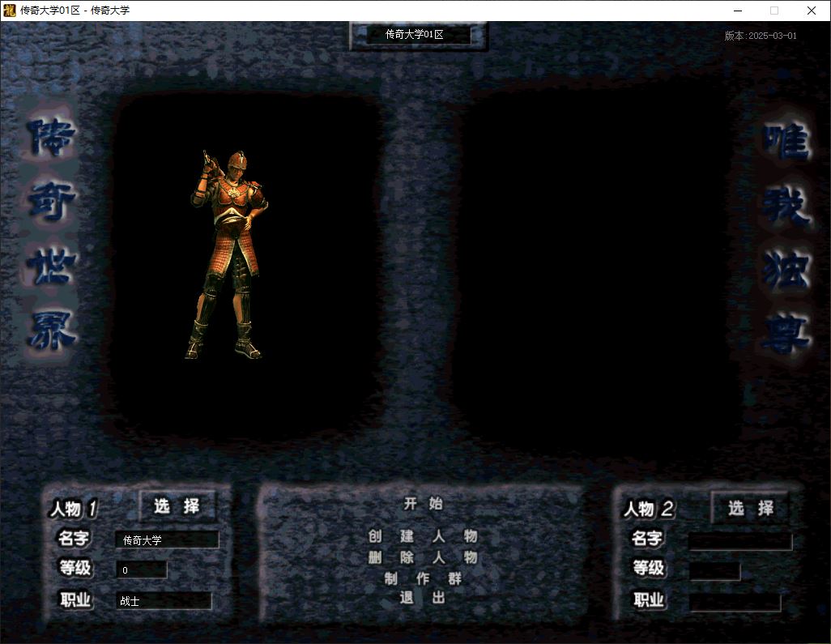Select the armored warrior character
The height and width of the screenshot is (644, 831).
point(225,254)
